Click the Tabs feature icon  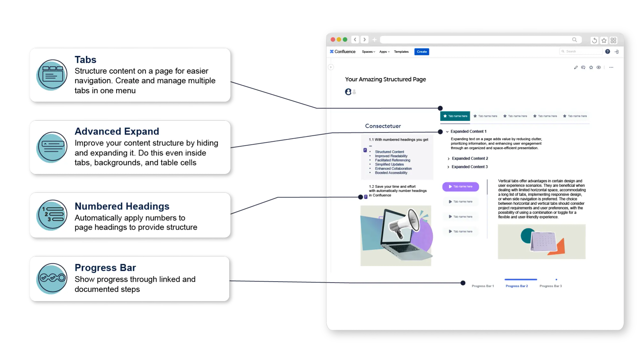click(52, 74)
